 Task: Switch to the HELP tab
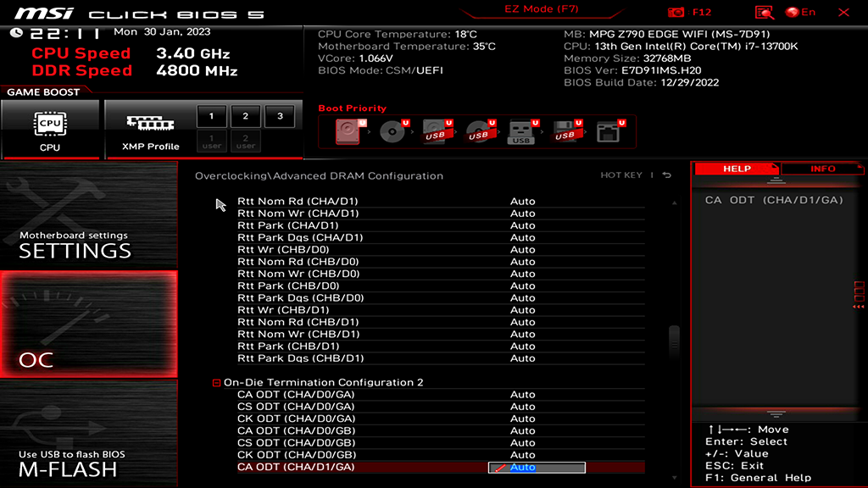737,169
